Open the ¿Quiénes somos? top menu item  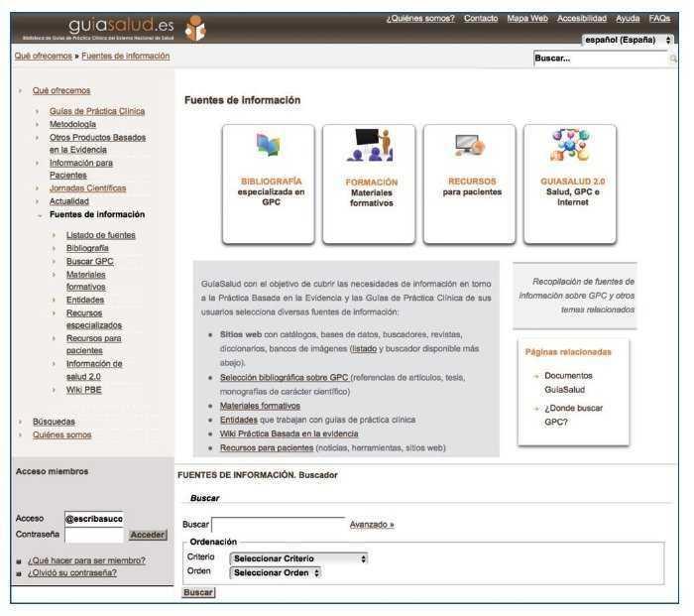point(420,19)
